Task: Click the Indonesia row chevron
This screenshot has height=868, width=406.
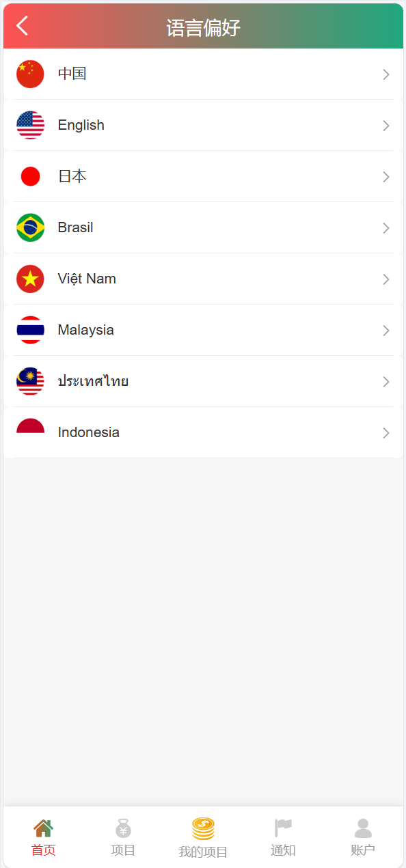Action: [x=386, y=433]
